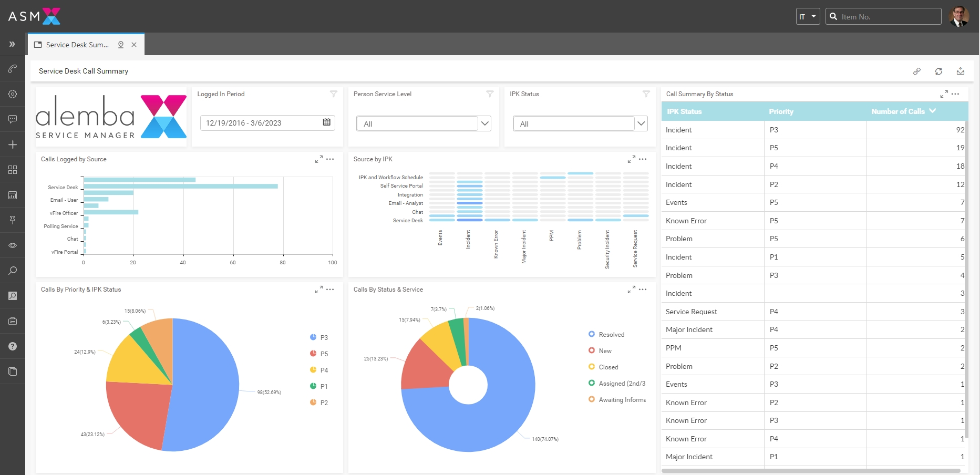Open the IPK Status filter dropdown
The width and height of the screenshot is (980, 475).
pos(580,124)
